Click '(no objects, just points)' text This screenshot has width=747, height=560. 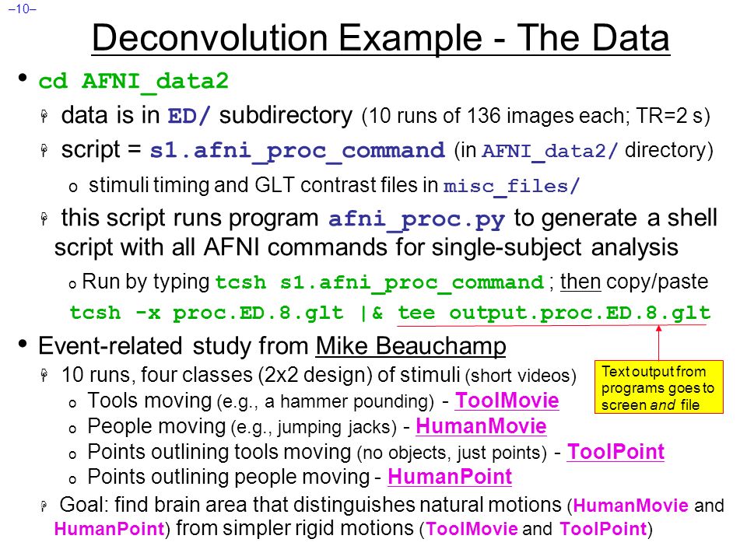pos(451,453)
